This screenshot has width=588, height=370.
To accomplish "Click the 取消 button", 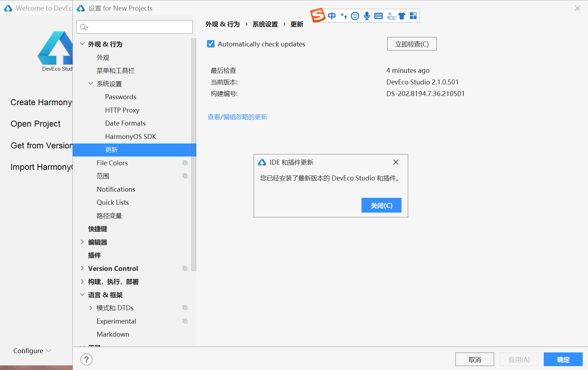I will click(x=475, y=359).
